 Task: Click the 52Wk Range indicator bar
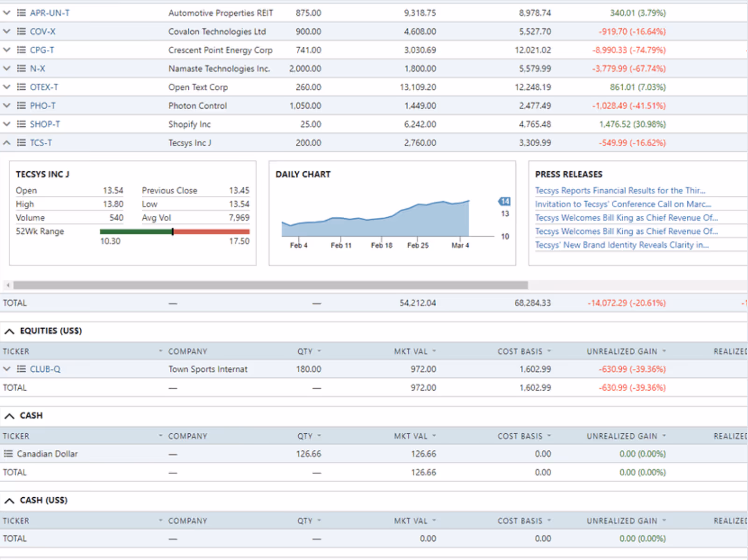[x=174, y=232]
